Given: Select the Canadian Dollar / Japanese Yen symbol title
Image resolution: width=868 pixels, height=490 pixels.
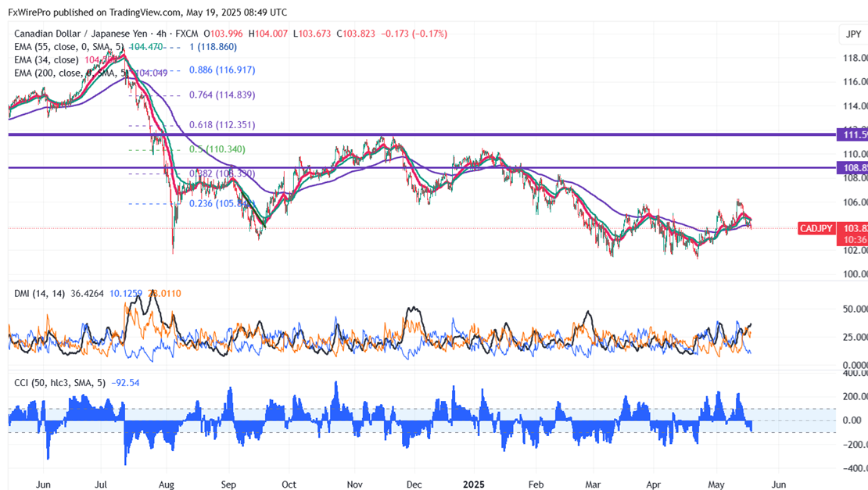Looking at the screenshot, I should coord(84,34).
